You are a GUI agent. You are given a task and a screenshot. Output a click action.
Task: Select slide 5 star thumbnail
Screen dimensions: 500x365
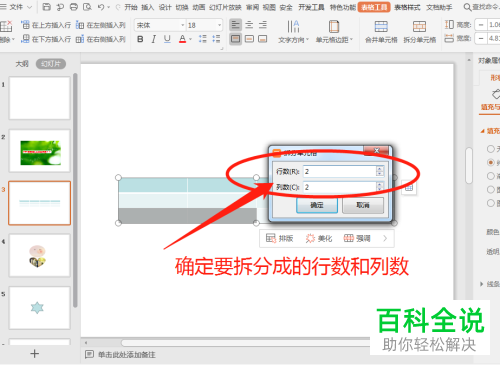click(40, 308)
